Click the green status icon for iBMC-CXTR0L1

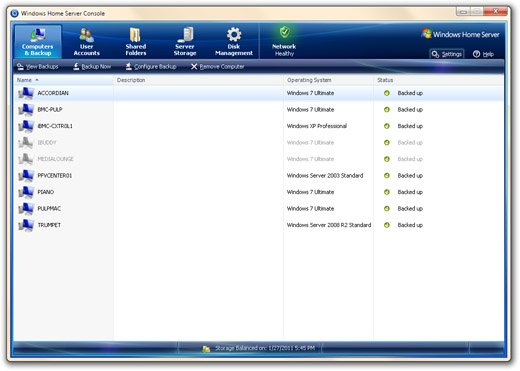pyautogui.click(x=387, y=126)
